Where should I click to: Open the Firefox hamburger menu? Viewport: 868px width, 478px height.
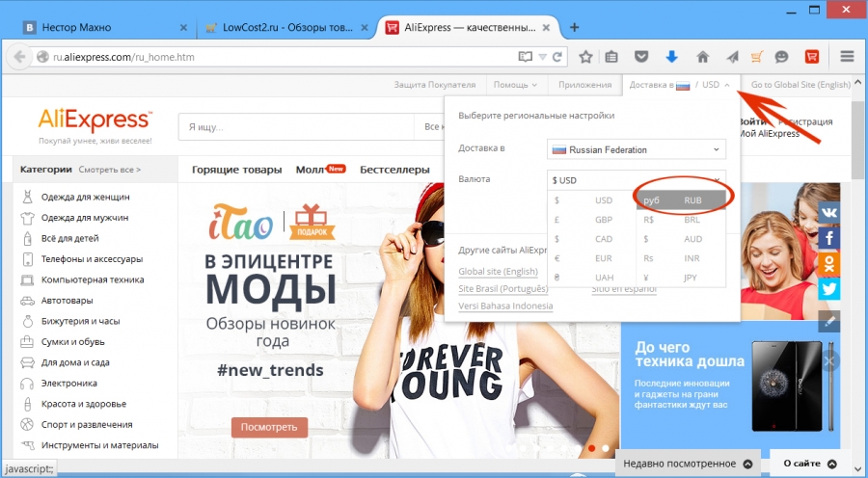(847, 57)
